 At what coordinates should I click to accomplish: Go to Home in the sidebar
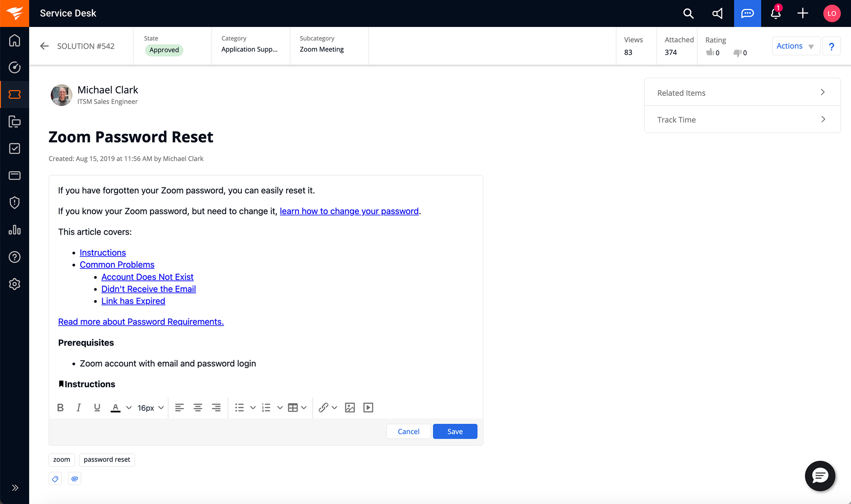(x=15, y=40)
